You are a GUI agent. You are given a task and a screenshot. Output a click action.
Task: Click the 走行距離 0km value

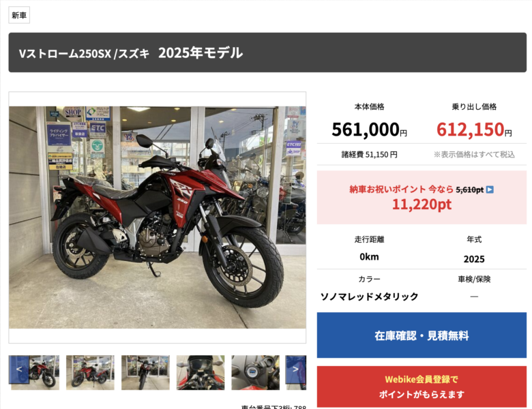[369, 257]
